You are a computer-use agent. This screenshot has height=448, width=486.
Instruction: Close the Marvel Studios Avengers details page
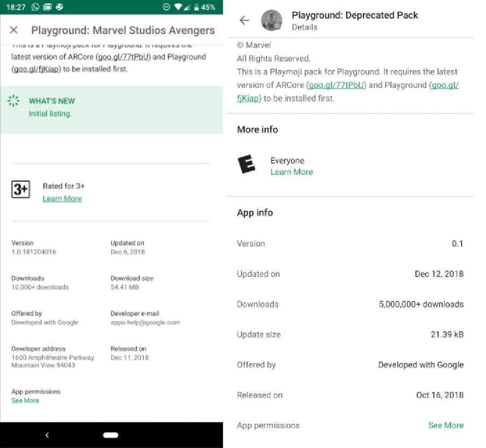[x=14, y=30]
